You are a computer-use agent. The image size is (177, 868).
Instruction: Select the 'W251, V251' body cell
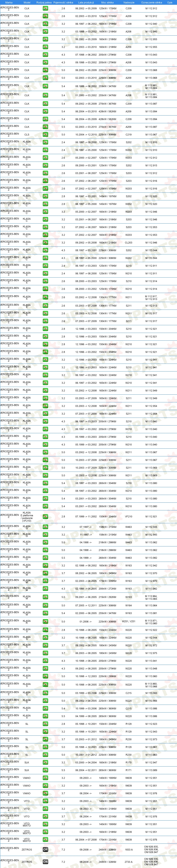(x=129, y=622)
